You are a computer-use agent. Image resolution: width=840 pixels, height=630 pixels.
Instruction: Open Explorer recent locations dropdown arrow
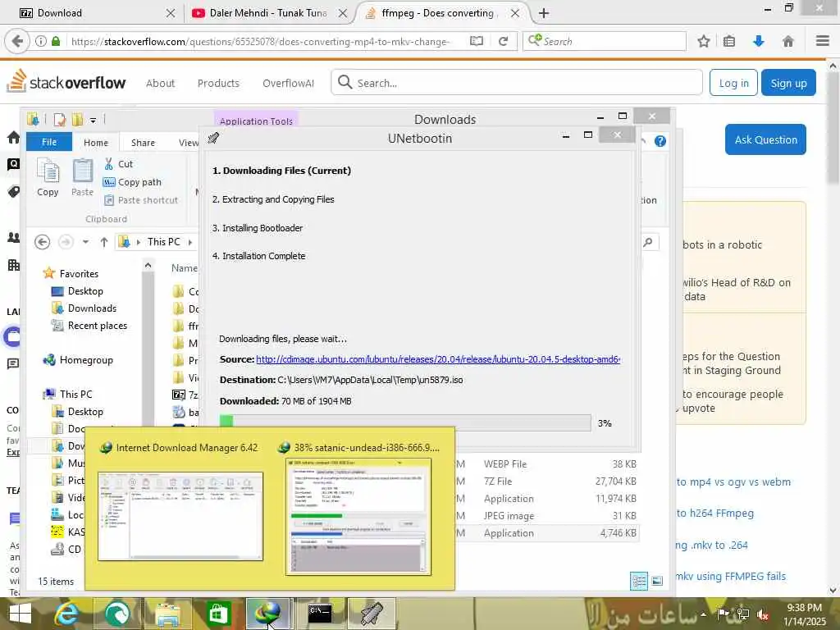tap(85, 242)
